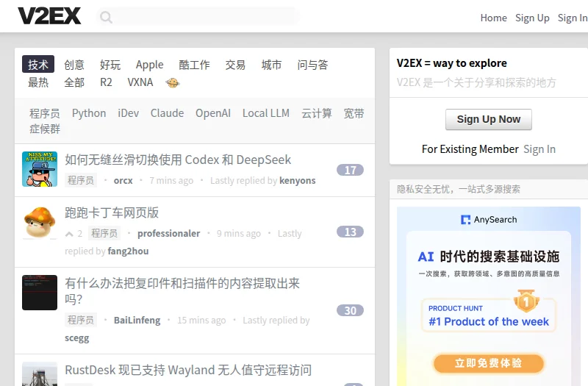588x386 pixels.
Task: Open the 程序员 node in secondary bar
Action: [x=45, y=113]
